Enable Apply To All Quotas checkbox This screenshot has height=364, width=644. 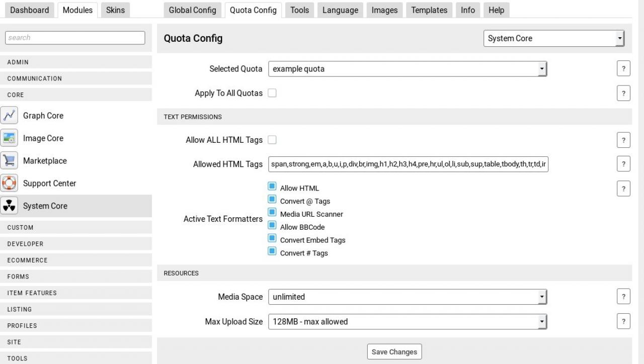pos(272,93)
